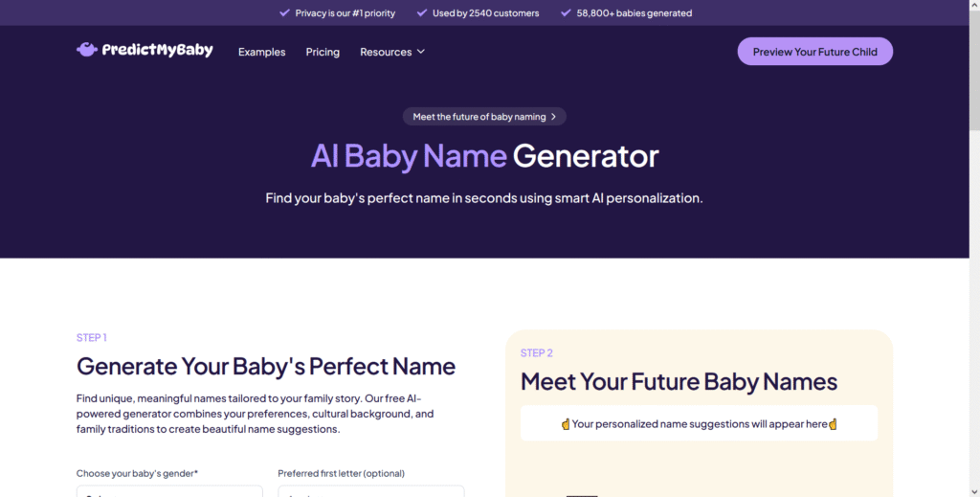The height and width of the screenshot is (497, 980).
Task: Click the arrow in Meet the future pill
Action: (x=553, y=117)
